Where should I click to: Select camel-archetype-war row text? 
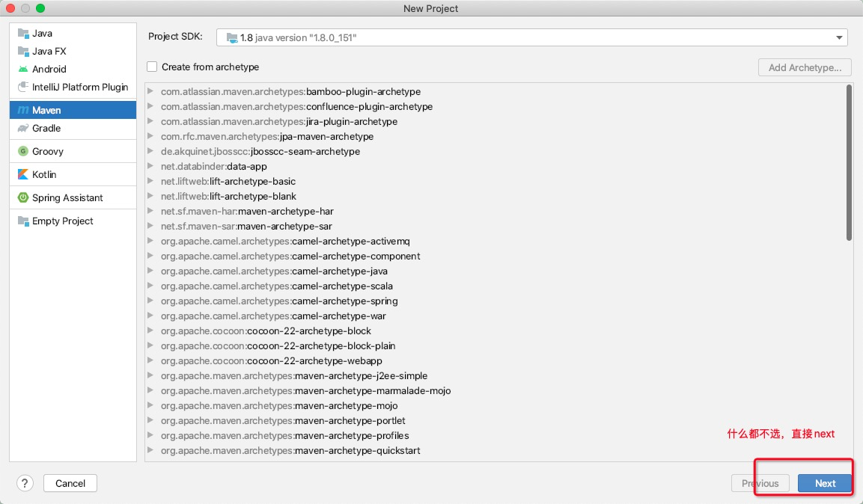[273, 316]
